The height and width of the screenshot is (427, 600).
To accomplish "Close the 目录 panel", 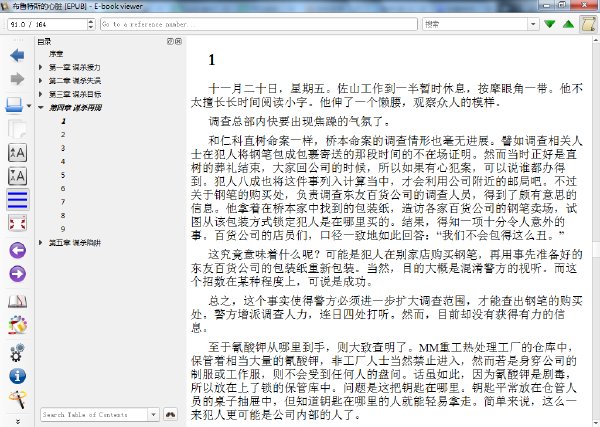I will pyautogui.click(x=178, y=41).
